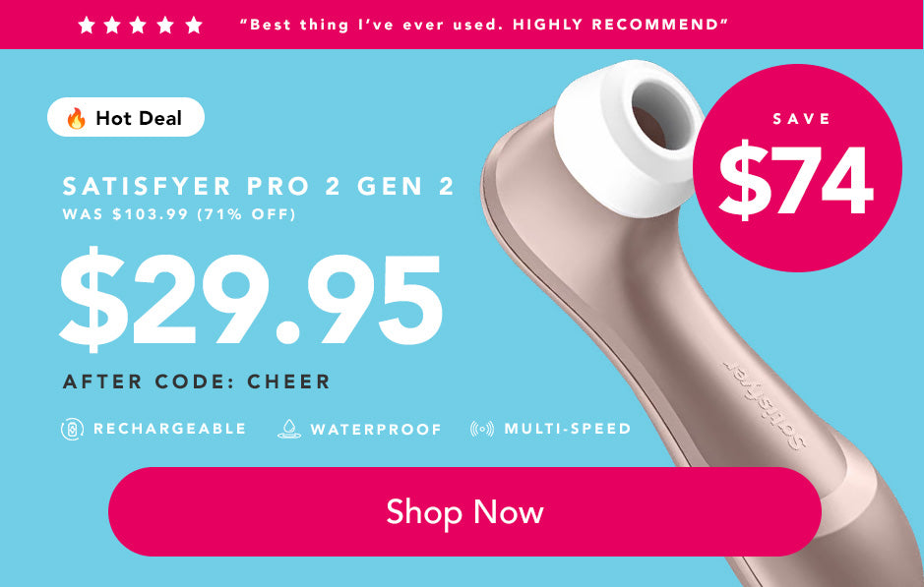This screenshot has height=587, width=924.
Task: Click the Shop Now button
Action: 464,511
